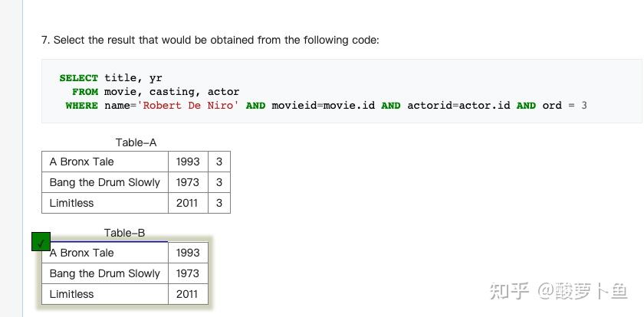This screenshot has width=644, height=317.
Task: Click the question 7 prompt text
Action: pyautogui.click(x=210, y=40)
